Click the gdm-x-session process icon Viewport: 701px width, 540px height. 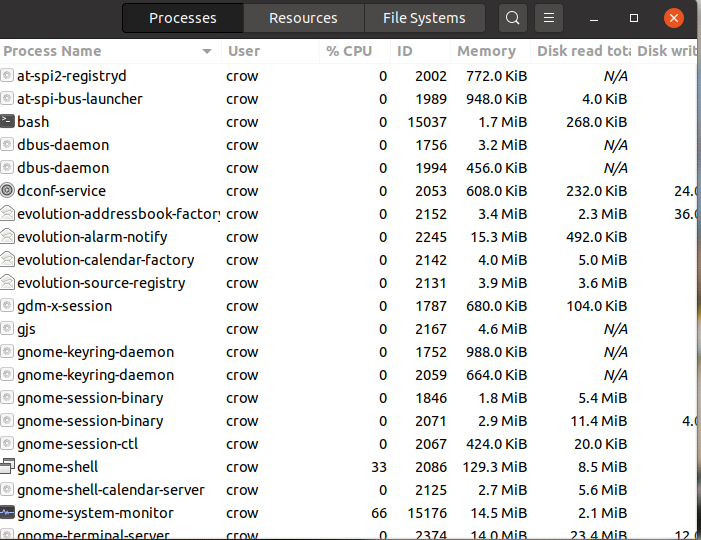point(7,306)
